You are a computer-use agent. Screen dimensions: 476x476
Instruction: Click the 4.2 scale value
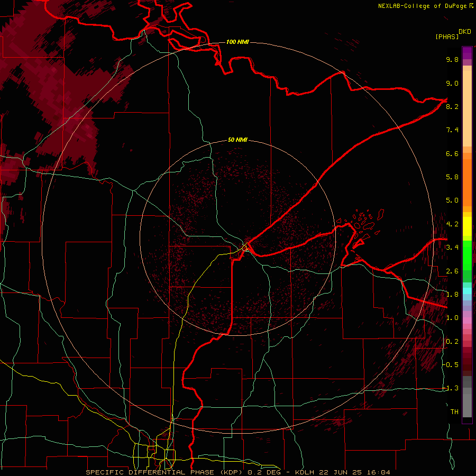452,224
